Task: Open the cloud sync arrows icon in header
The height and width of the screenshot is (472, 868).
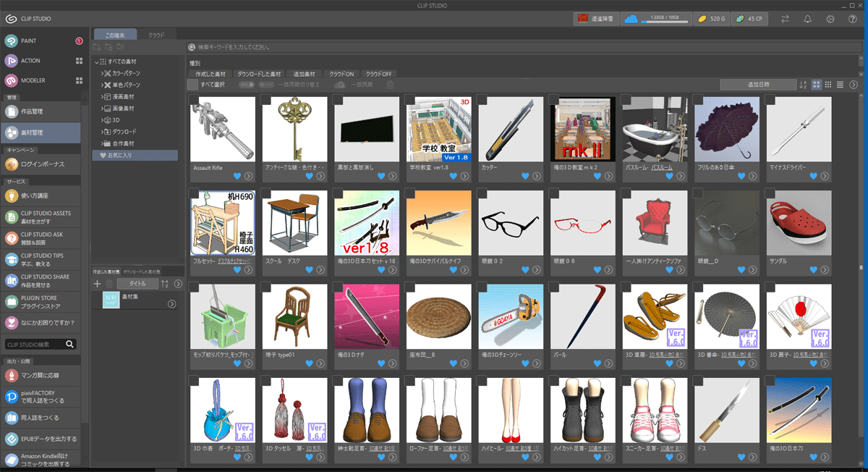Action: (x=785, y=19)
